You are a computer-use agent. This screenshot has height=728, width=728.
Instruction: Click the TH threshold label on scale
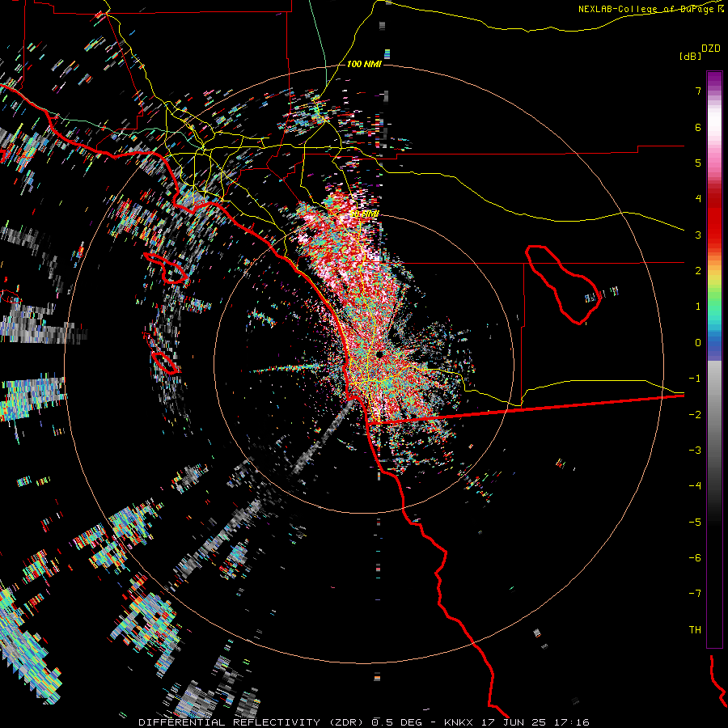click(695, 630)
